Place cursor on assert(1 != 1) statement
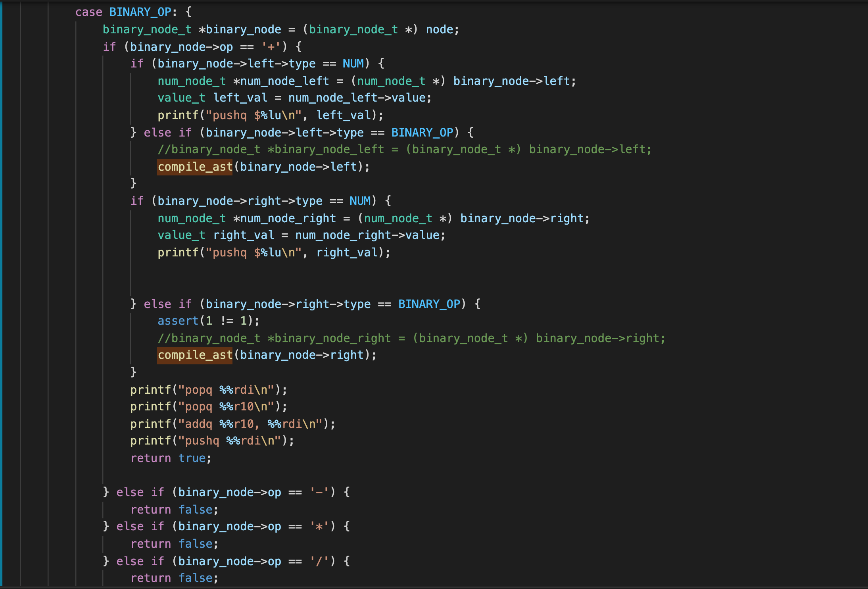Viewport: 868px width, 589px height. (x=208, y=321)
